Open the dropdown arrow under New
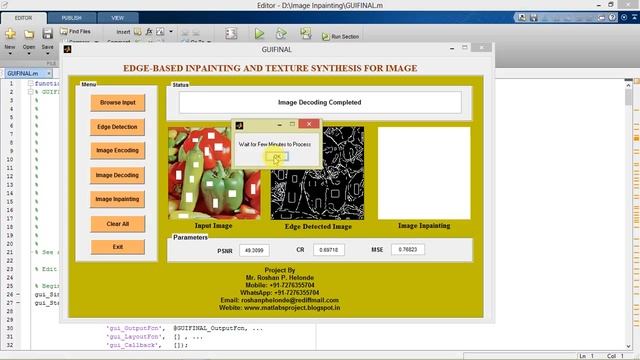Screen dimensions: 640x360 [10, 53]
